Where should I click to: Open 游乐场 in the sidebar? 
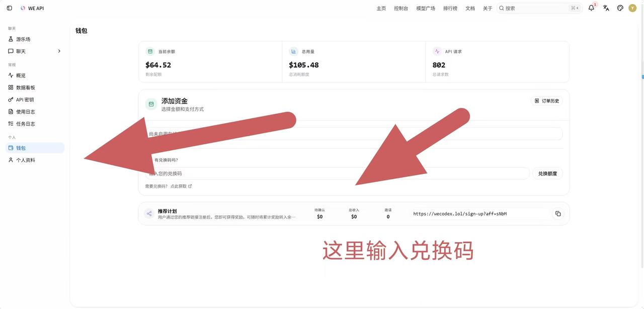click(x=35, y=39)
